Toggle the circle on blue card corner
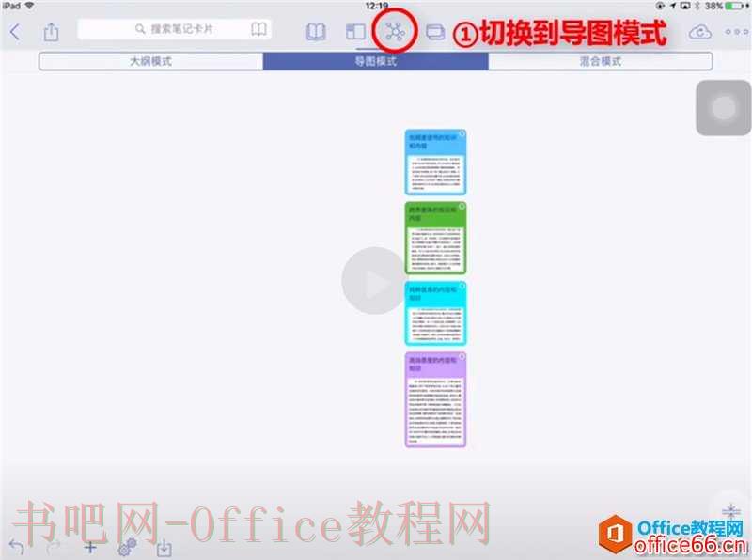The width and height of the screenshot is (752, 560). 462,134
